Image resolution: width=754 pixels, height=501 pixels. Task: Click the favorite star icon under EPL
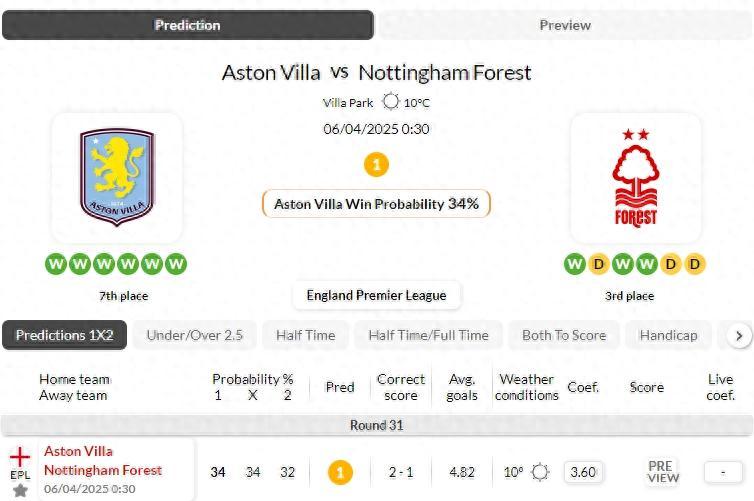coord(20,491)
